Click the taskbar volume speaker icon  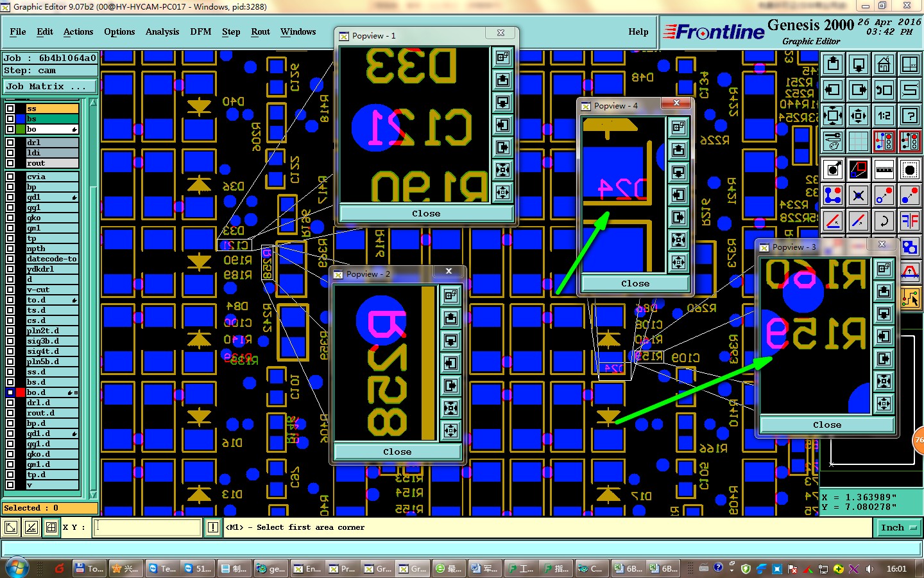pos(869,568)
